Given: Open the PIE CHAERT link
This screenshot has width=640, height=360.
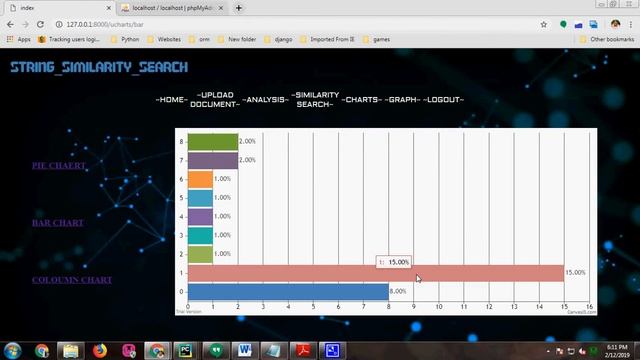Looking at the screenshot, I should pos(59,165).
